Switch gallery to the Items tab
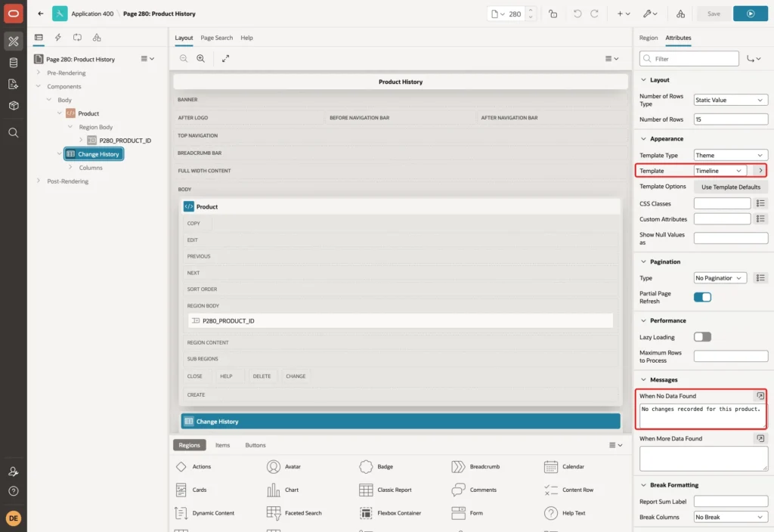774x532 pixels. (223, 445)
